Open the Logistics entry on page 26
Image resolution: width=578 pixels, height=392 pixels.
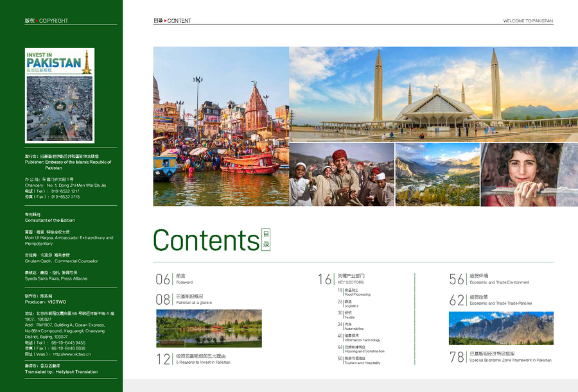pos(348,303)
